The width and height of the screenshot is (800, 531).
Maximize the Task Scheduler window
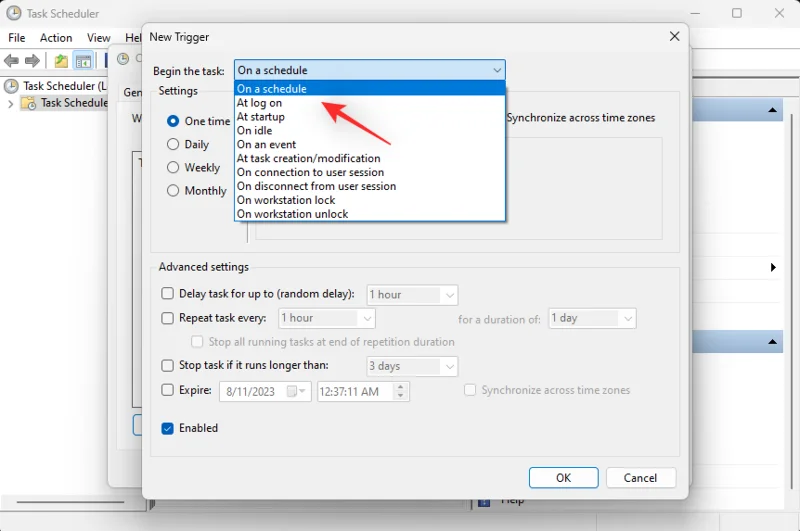(737, 13)
